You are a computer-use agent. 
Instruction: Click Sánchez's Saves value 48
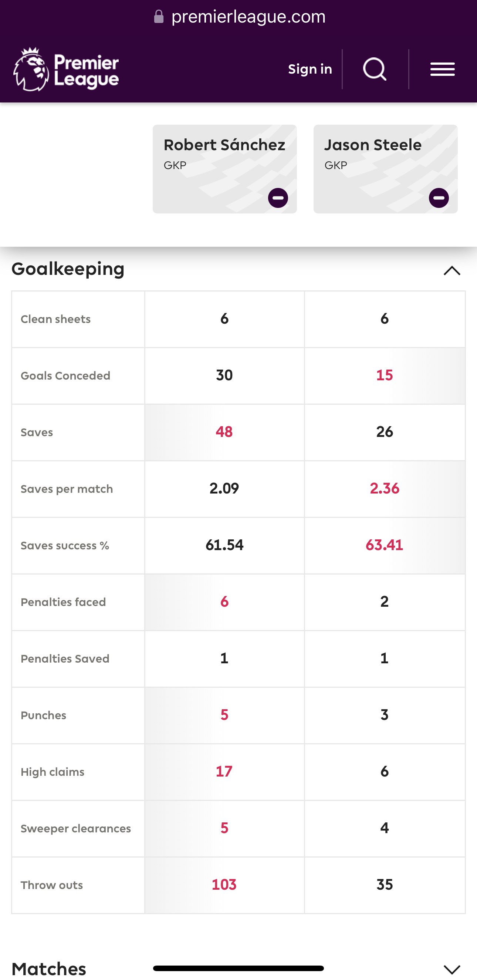coord(224,432)
